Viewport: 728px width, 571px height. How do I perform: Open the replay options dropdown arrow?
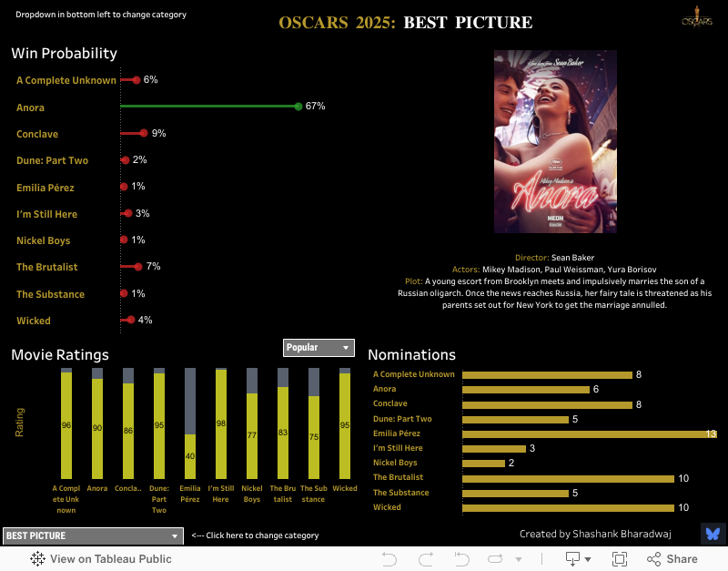(519, 559)
